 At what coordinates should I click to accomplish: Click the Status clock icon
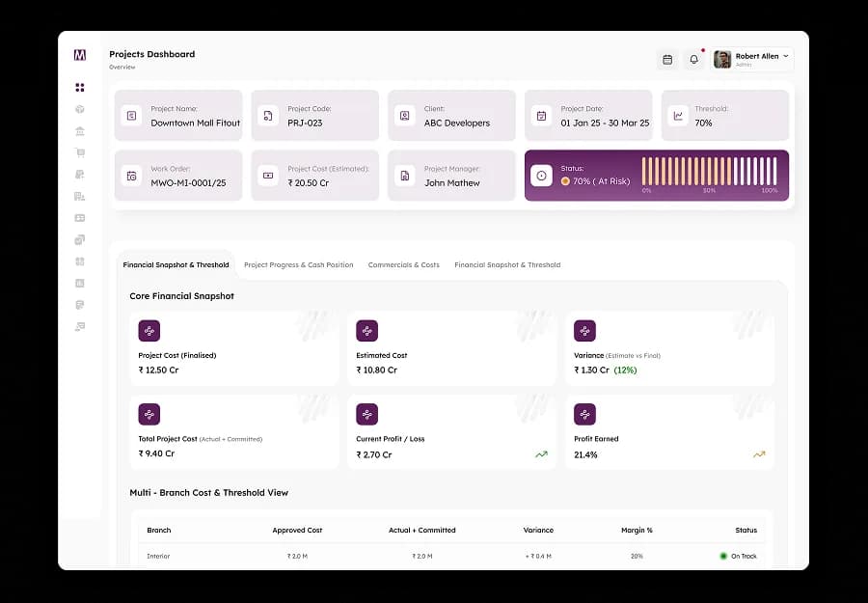541,176
